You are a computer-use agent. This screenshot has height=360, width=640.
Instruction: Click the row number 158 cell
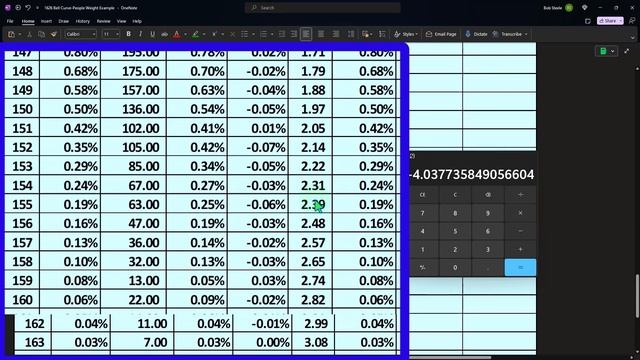point(22,261)
